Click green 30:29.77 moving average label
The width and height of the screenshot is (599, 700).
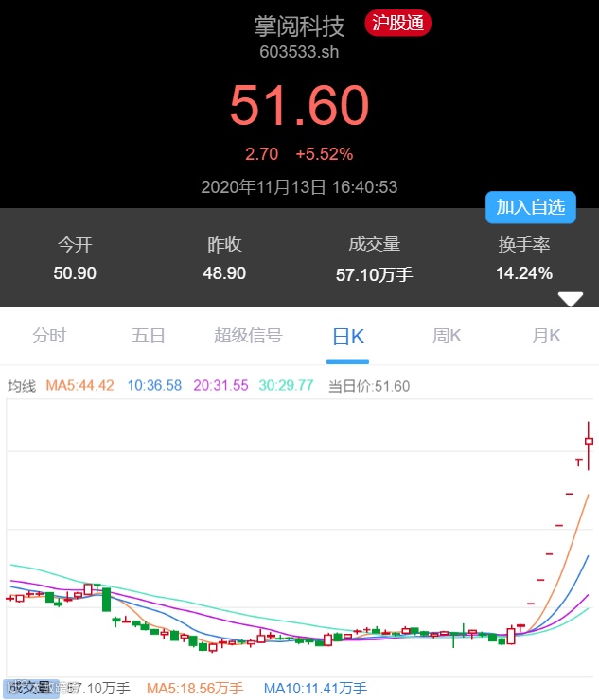pyautogui.click(x=287, y=385)
